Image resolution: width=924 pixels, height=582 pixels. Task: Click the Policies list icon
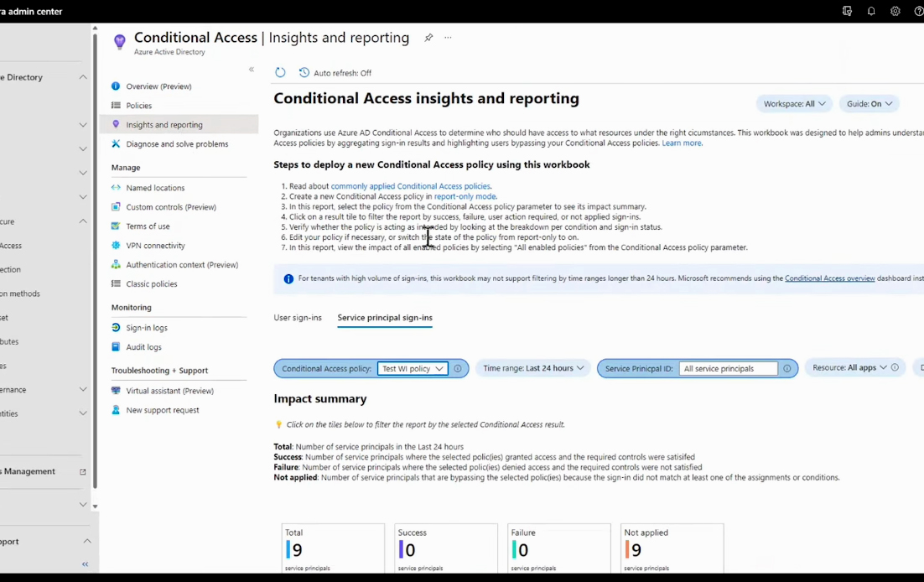116,106
